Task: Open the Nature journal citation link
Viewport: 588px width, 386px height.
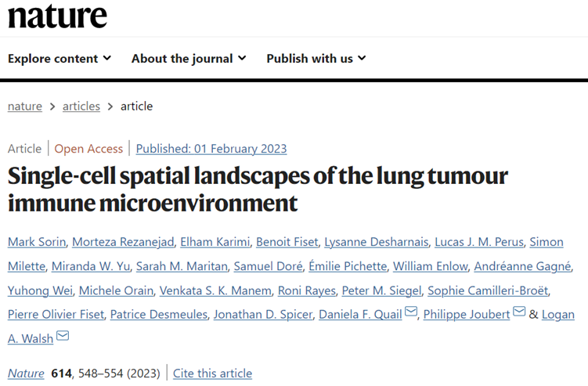Action: [x=26, y=373]
